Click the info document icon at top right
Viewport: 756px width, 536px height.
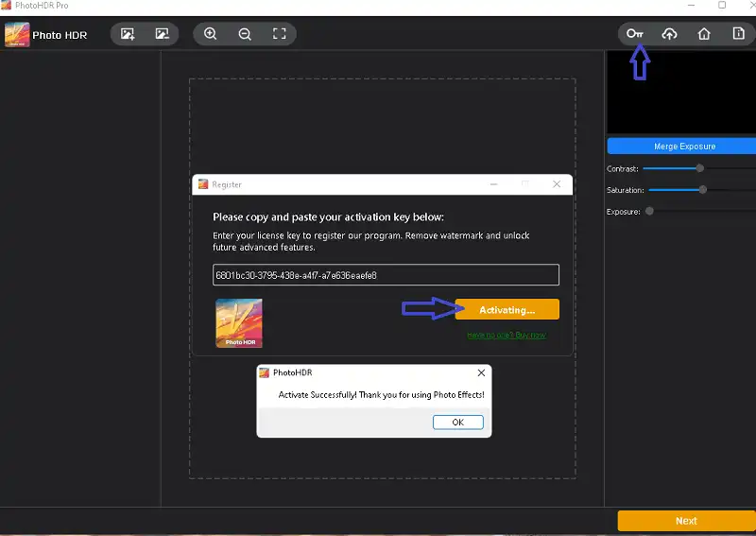[739, 35]
